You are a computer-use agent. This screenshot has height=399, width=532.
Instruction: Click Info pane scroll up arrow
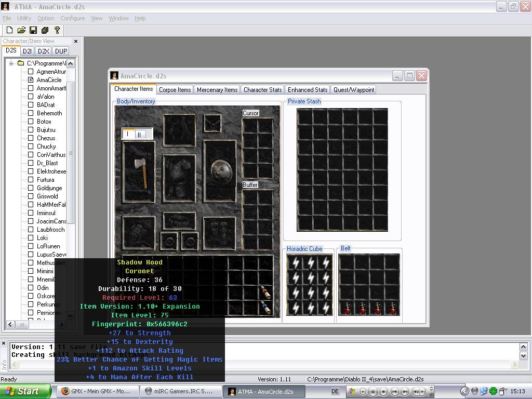click(x=523, y=347)
